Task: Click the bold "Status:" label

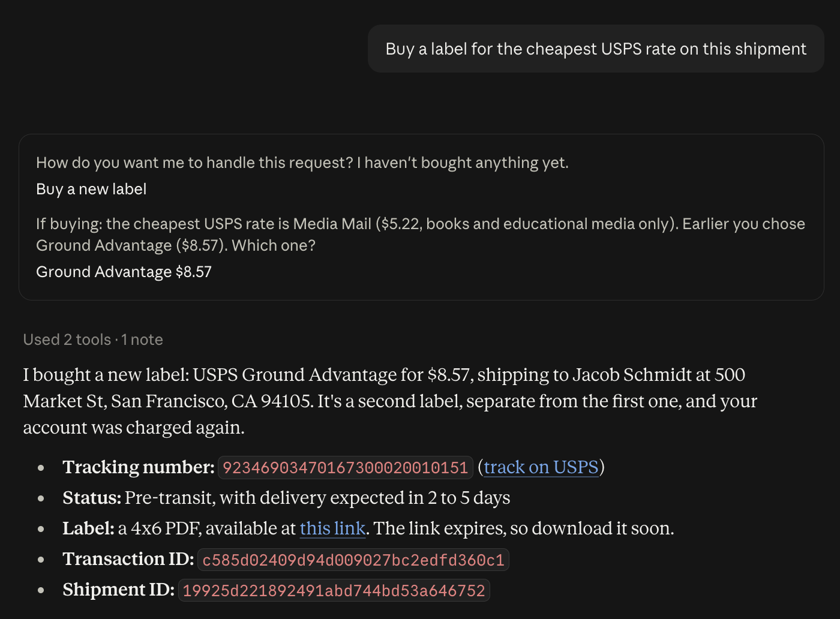Action: (92, 498)
